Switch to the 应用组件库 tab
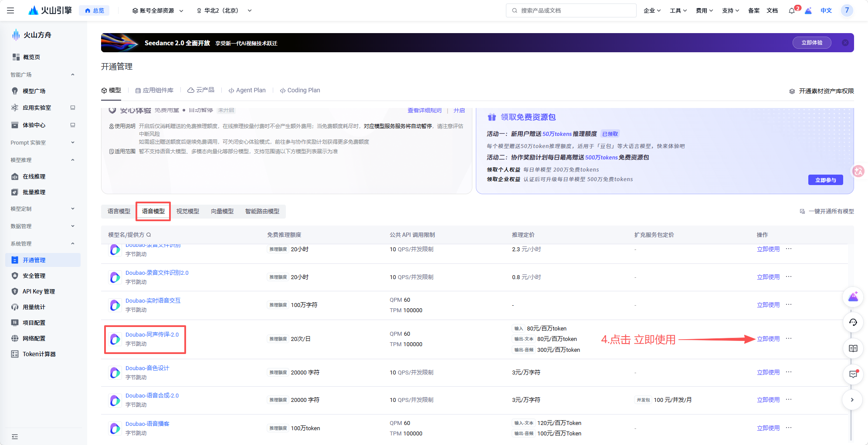Image resolution: width=868 pixels, height=445 pixels. point(154,90)
